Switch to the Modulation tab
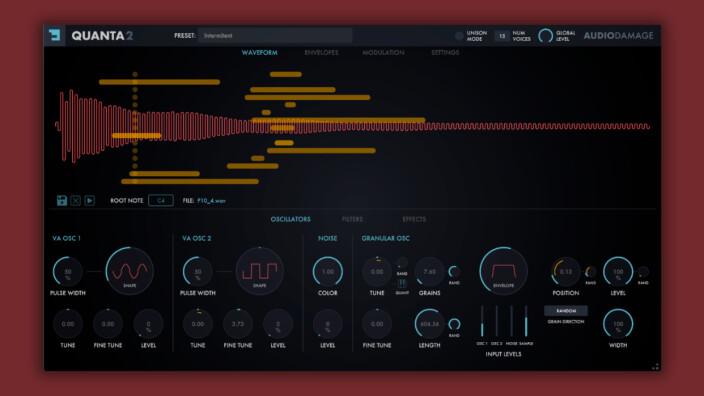704x396 pixels. tap(383, 53)
